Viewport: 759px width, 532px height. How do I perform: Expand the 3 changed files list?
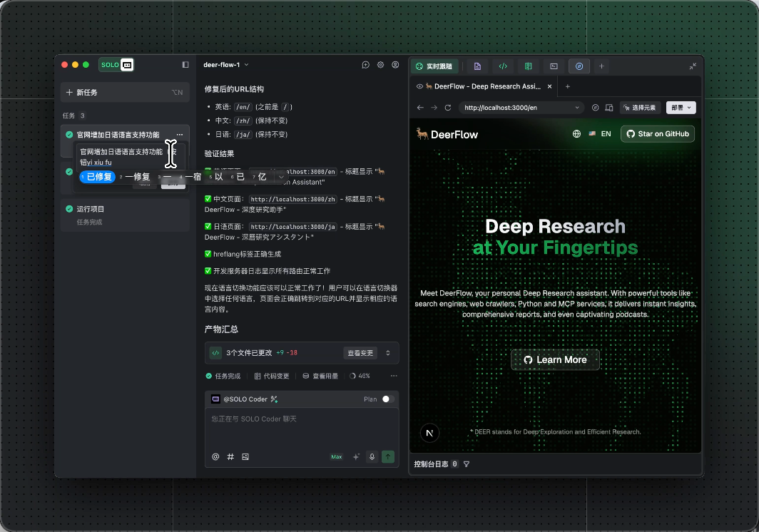pos(388,353)
